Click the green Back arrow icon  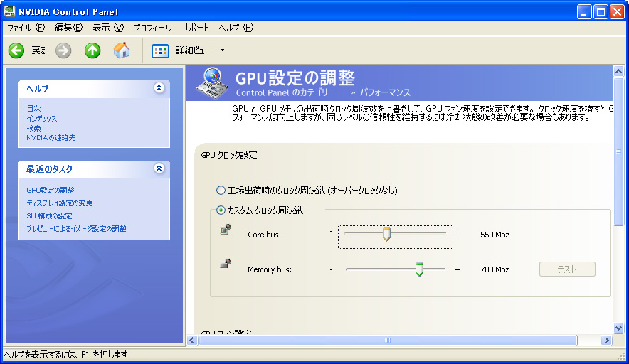(16, 50)
